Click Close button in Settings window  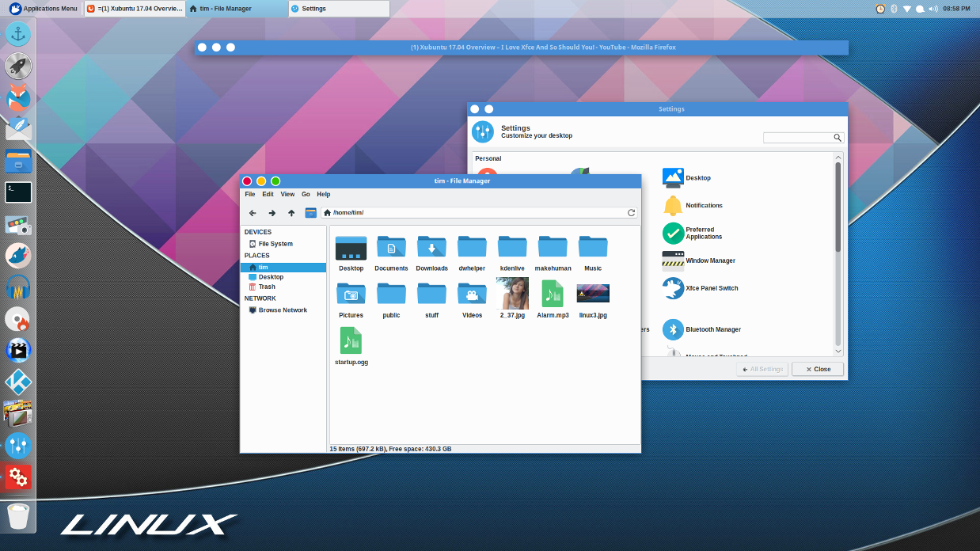pyautogui.click(x=818, y=369)
